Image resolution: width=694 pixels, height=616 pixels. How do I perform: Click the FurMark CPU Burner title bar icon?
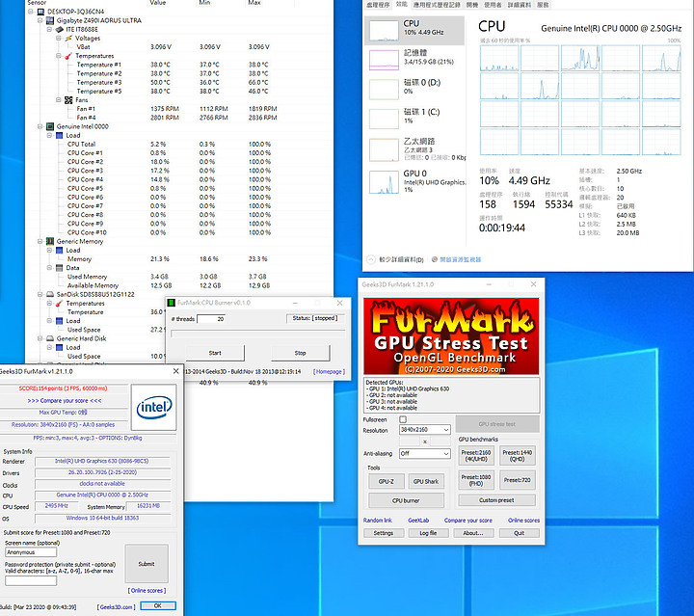pyautogui.click(x=172, y=303)
